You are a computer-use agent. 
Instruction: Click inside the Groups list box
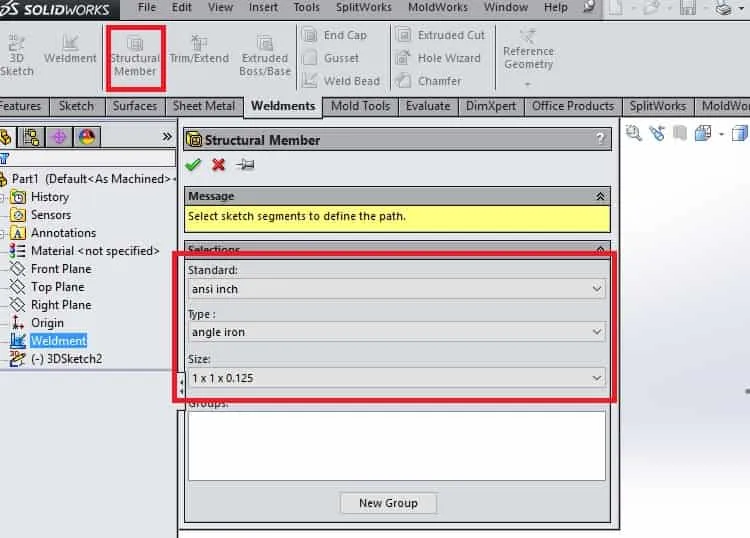397,446
